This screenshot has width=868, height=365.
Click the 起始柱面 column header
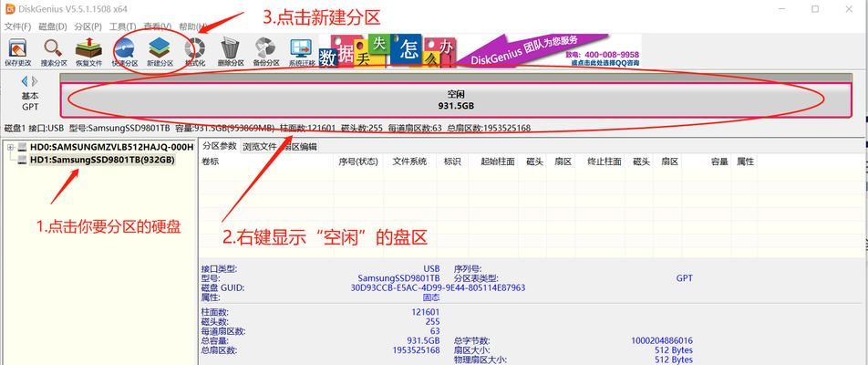point(498,162)
